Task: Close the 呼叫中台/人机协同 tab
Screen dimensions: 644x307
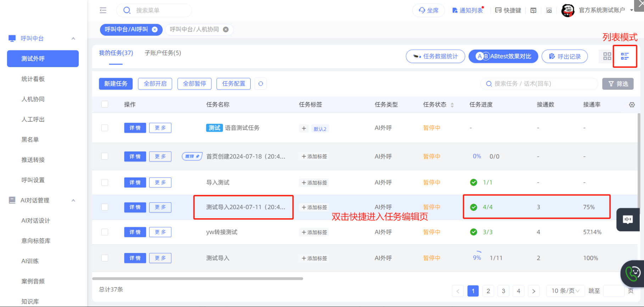Action: (x=226, y=29)
